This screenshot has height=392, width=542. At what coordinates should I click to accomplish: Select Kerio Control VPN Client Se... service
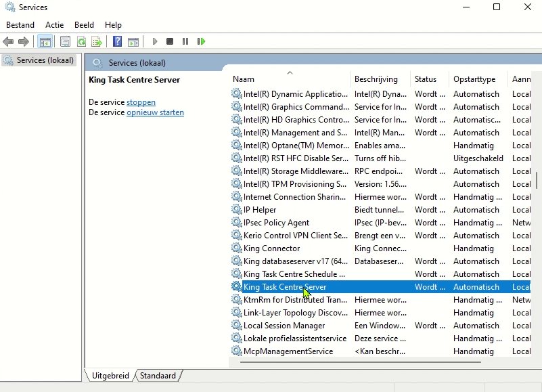380,236
